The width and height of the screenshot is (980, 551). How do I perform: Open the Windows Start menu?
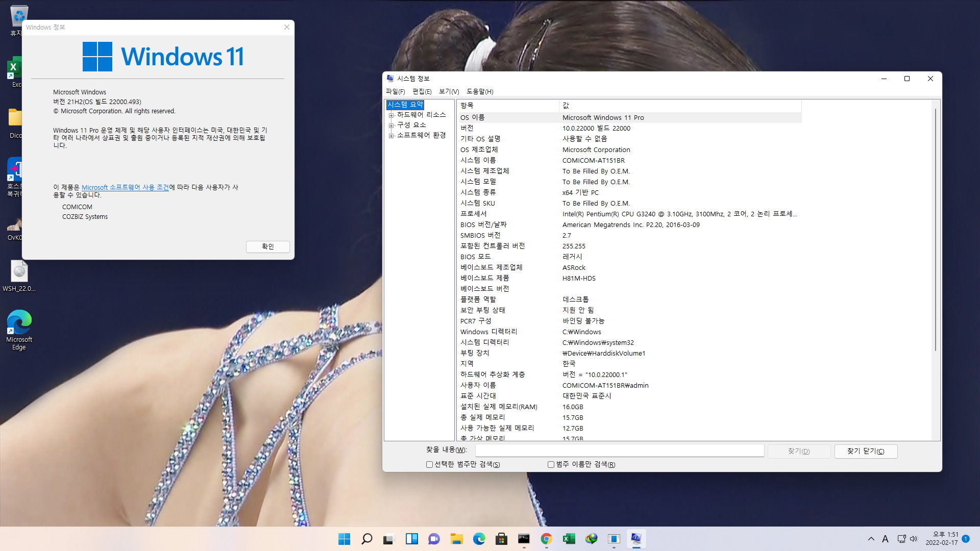pos(344,539)
